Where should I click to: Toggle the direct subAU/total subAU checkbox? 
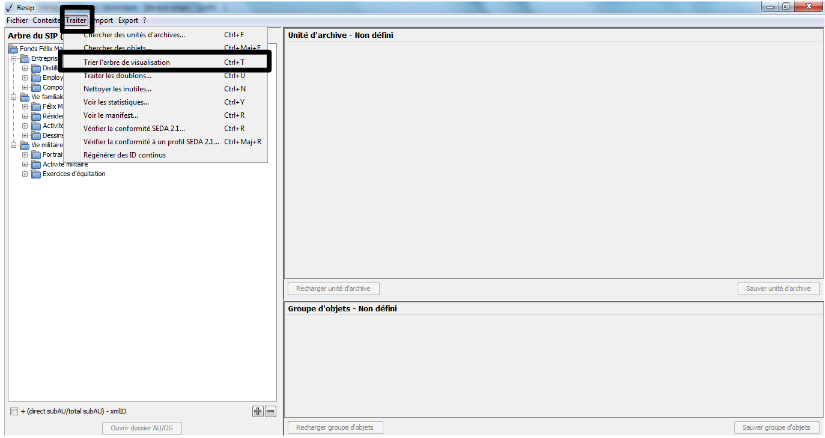coord(13,411)
